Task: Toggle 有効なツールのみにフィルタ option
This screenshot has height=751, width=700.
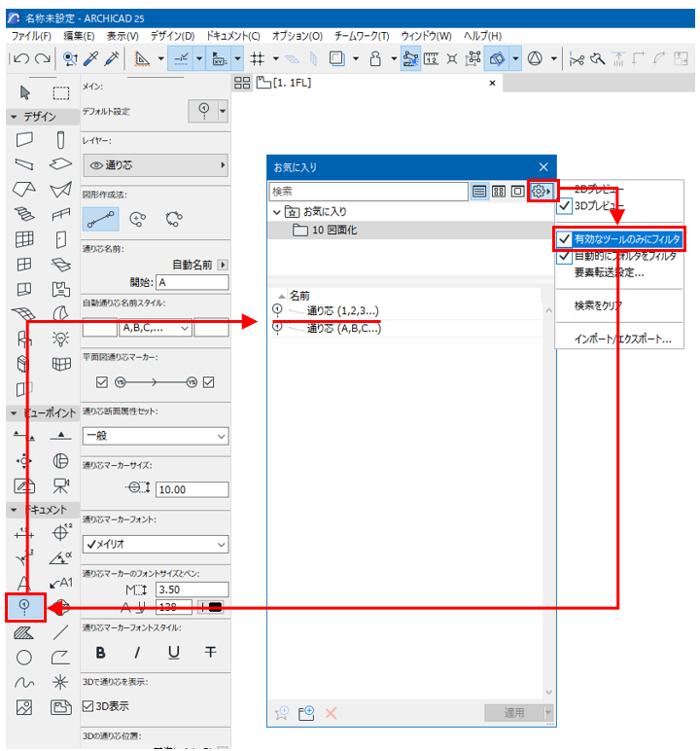Action: pyautogui.click(x=620, y=239)
